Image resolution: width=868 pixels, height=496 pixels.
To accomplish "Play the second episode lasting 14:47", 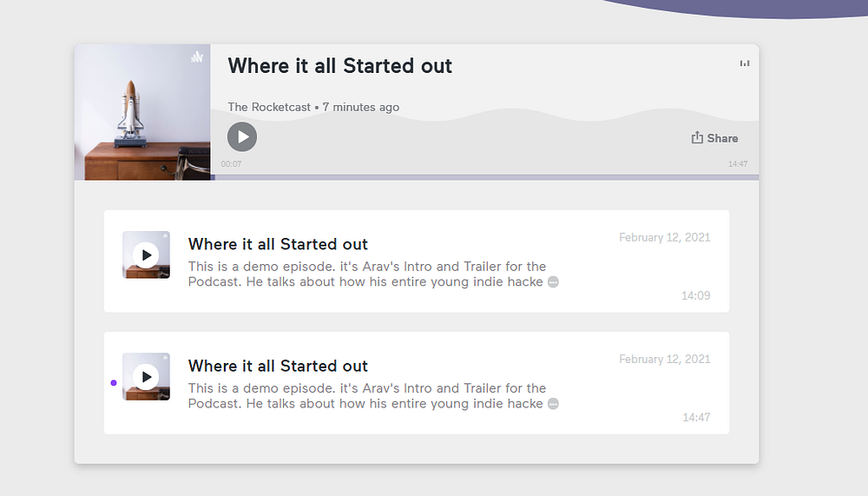I will coord(146,377).
